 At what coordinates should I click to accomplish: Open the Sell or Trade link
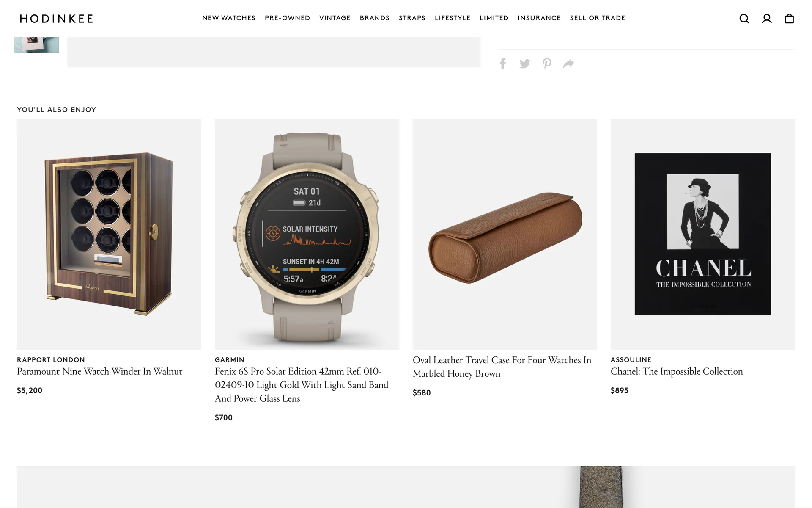click(x=598, y=18)
